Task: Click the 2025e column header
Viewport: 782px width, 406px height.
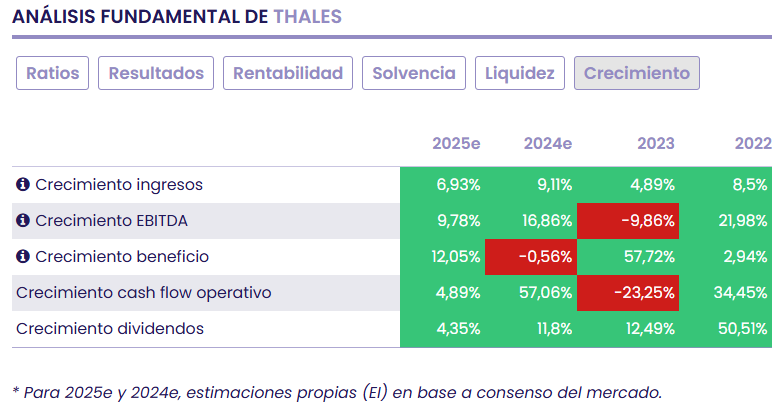Action: pos(456,143)
